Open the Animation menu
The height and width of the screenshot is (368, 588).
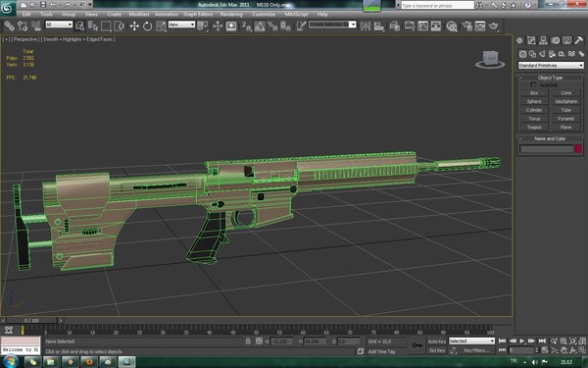(x=167, y=15)
